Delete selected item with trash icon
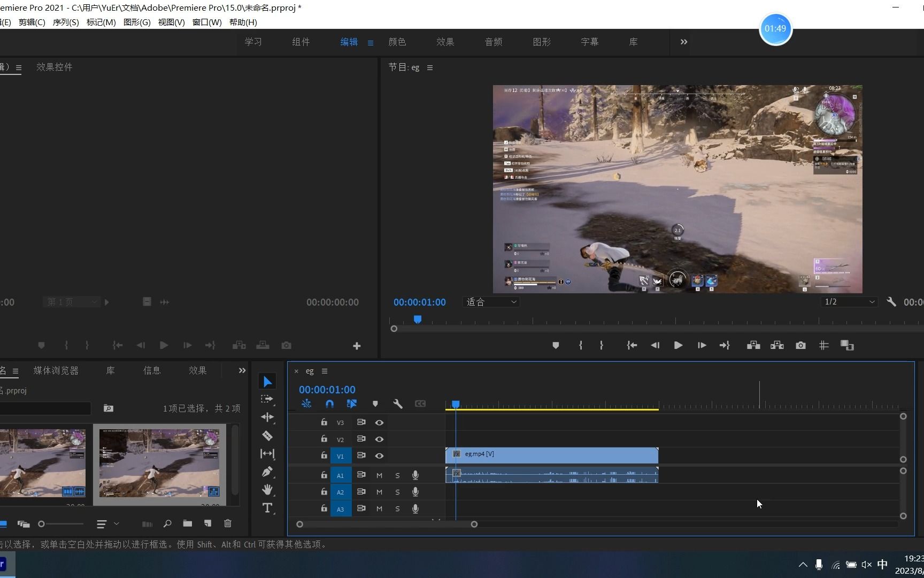The height and width of the screenshot is (578, 924). [x=228, y=523]
